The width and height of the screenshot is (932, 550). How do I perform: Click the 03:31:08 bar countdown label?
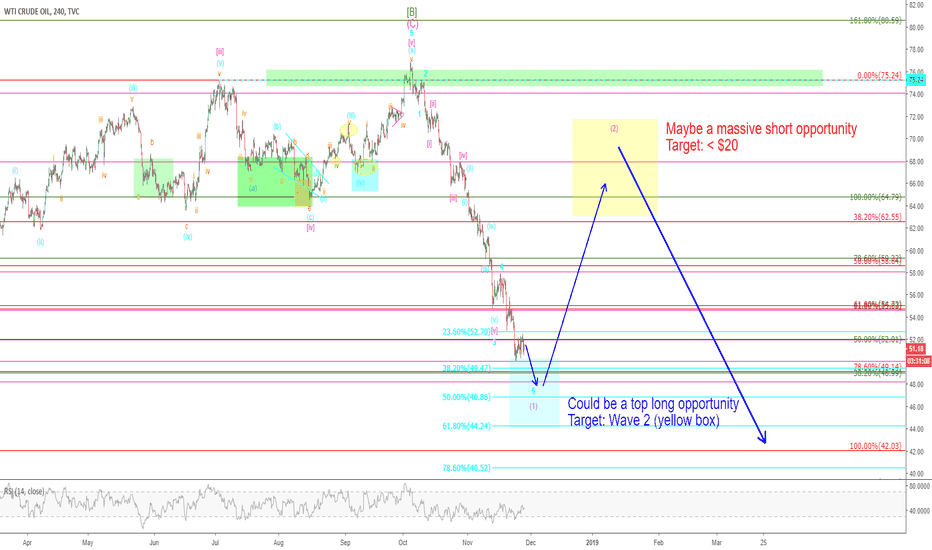(x=917, y=361)
